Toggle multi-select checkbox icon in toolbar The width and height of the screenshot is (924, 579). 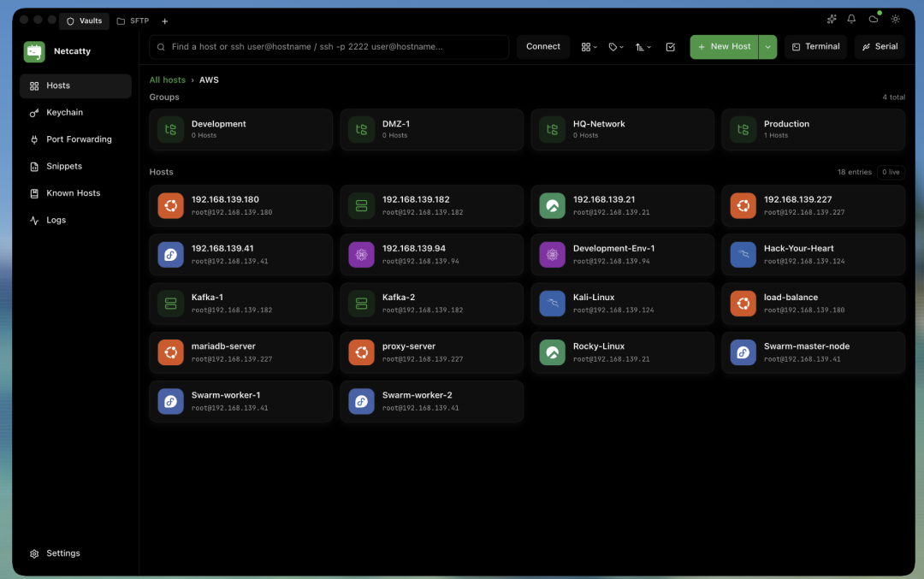click(x=670, y=47)
